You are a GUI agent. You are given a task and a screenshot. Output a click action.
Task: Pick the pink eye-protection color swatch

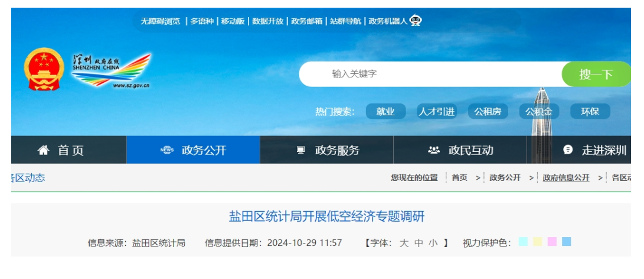click(x=552, y=242)
